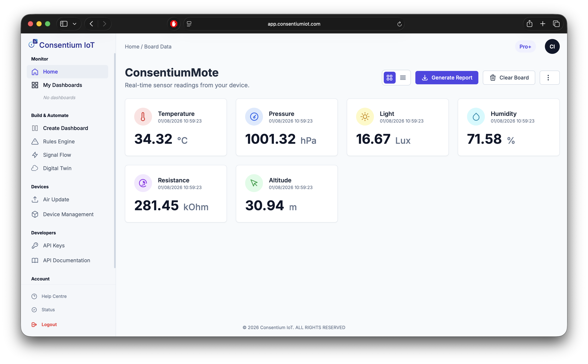Click the address bar URL field

click(x=294, y=24)
